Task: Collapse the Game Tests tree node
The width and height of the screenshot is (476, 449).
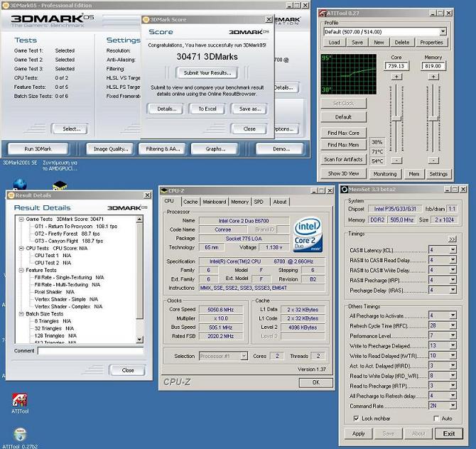Action: pyautogui.click(x=21, y=219)
